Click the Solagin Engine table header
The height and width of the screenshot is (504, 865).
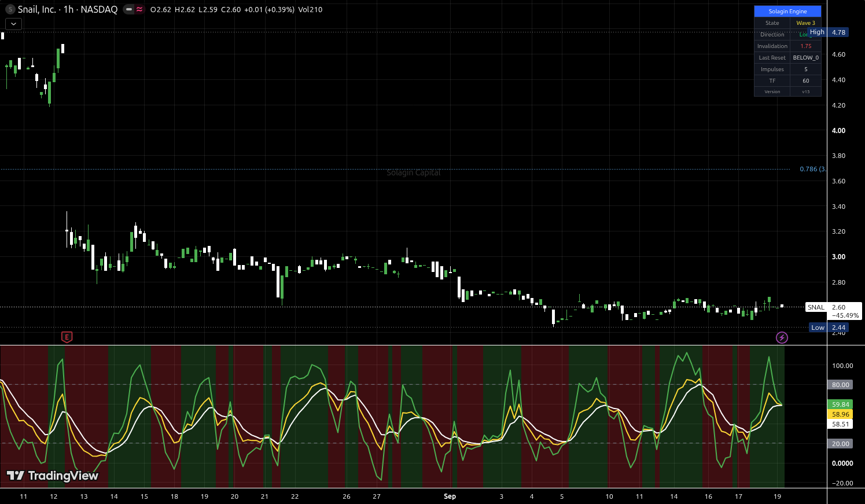(787, 12)
